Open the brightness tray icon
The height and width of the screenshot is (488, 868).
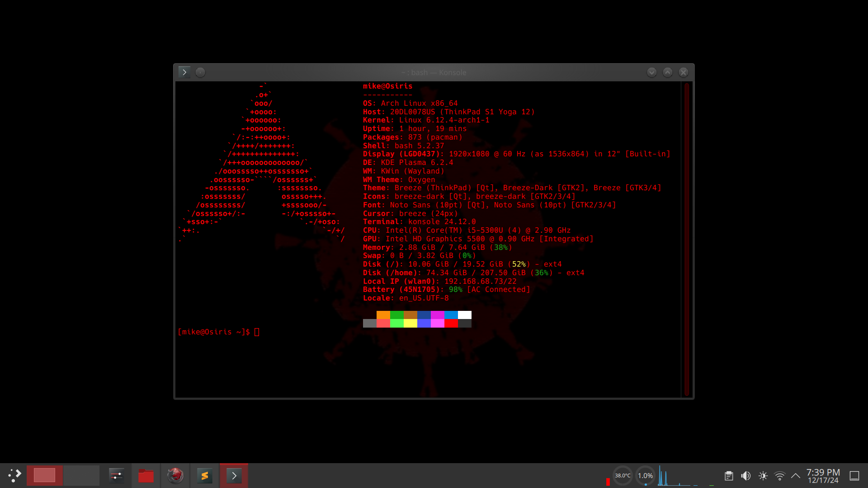[x=763, y=476]
